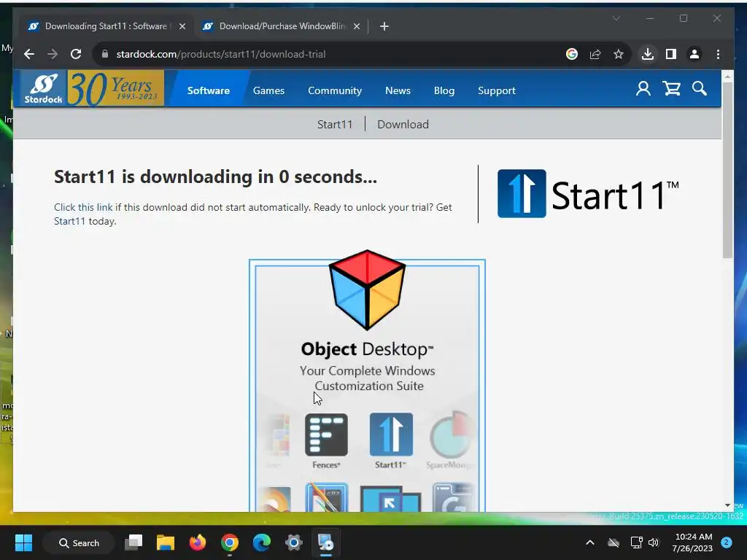Reload the page with the refresh icon
The height and width of the screenshot is (560, 747).
pyautogui.click(x=76, y=54)
